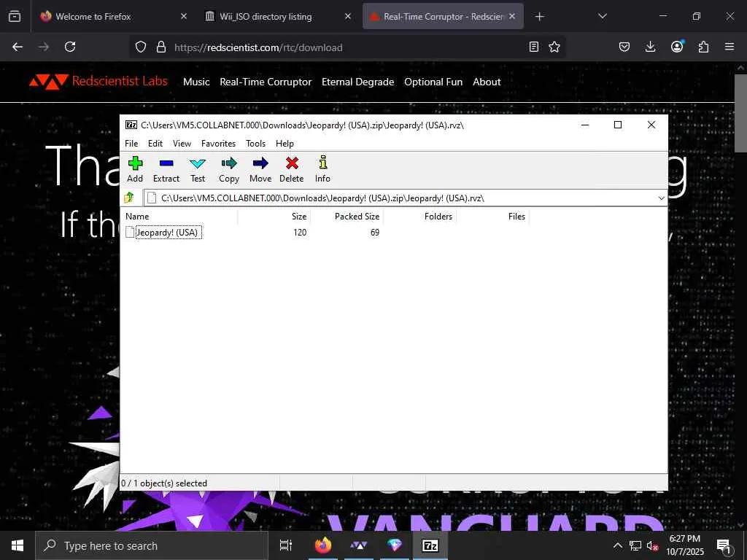Expand the 7-Zip address path dropdown

point(661,198)
